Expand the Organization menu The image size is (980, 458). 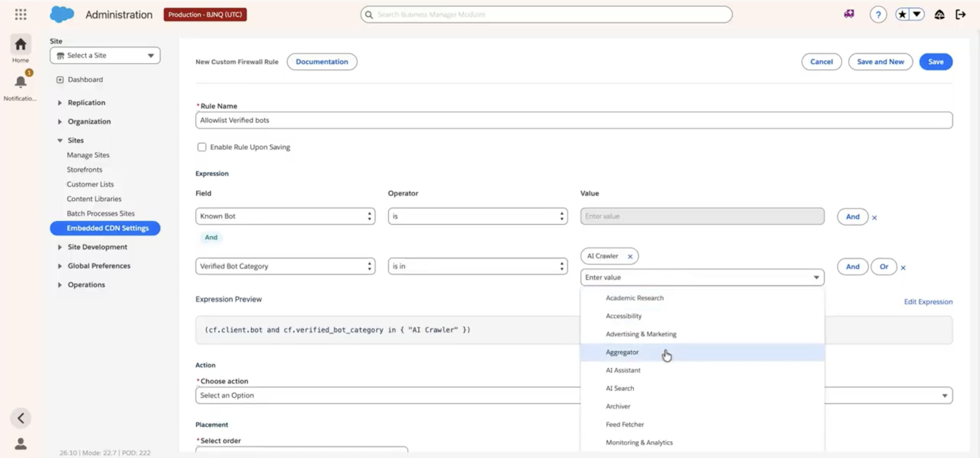click(60, 121)
